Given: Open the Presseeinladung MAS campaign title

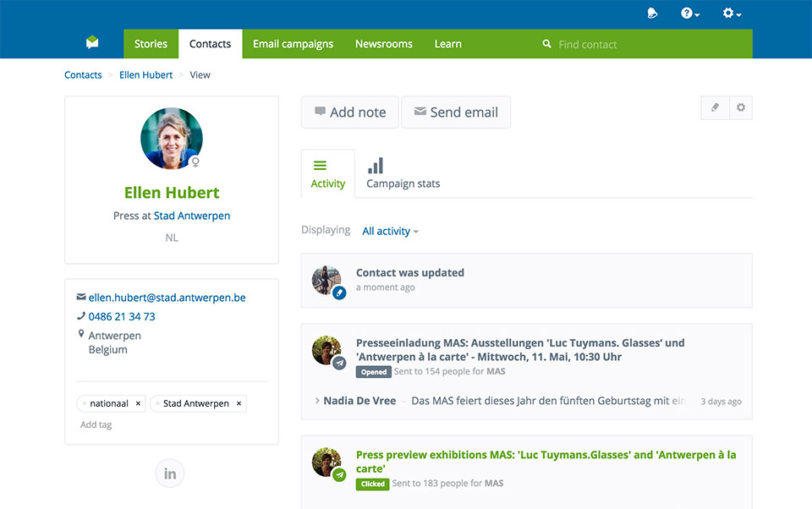Looking at the screenshot, I should pos(520,350).
